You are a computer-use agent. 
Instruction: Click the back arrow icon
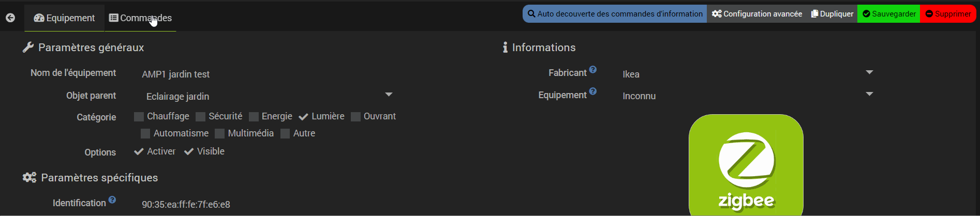tap(10, 18)
